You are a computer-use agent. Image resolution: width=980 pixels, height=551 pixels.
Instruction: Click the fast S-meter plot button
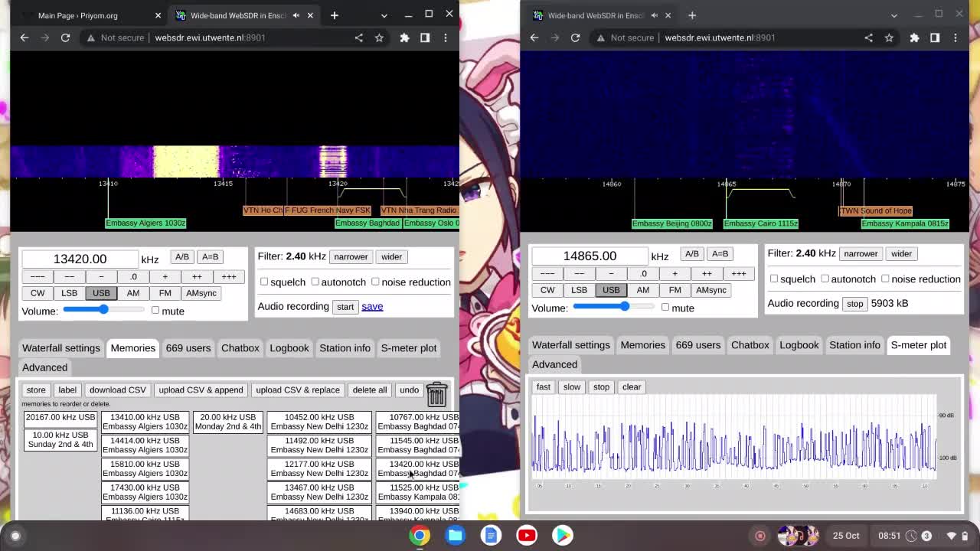tap(544, 387)
